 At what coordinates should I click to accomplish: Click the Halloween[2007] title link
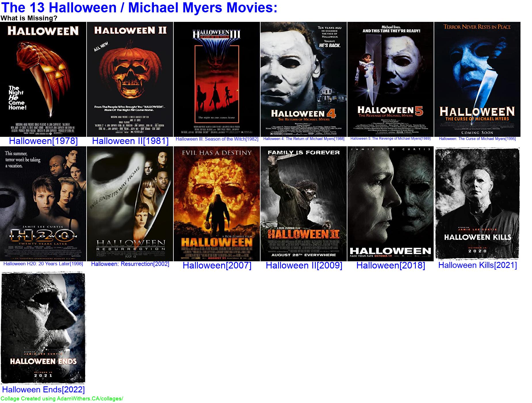click(x=217, y=265)
